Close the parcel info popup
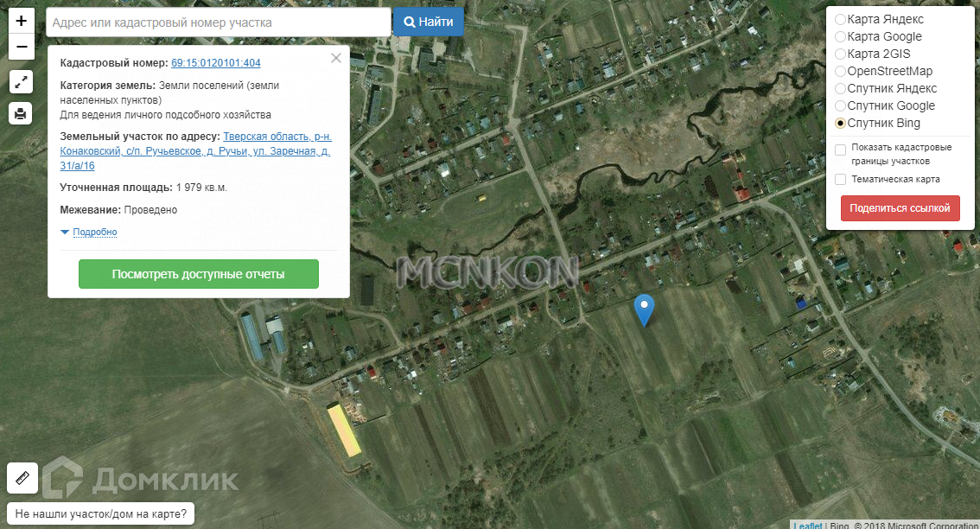The image size is (980, 529). [336, 58]
